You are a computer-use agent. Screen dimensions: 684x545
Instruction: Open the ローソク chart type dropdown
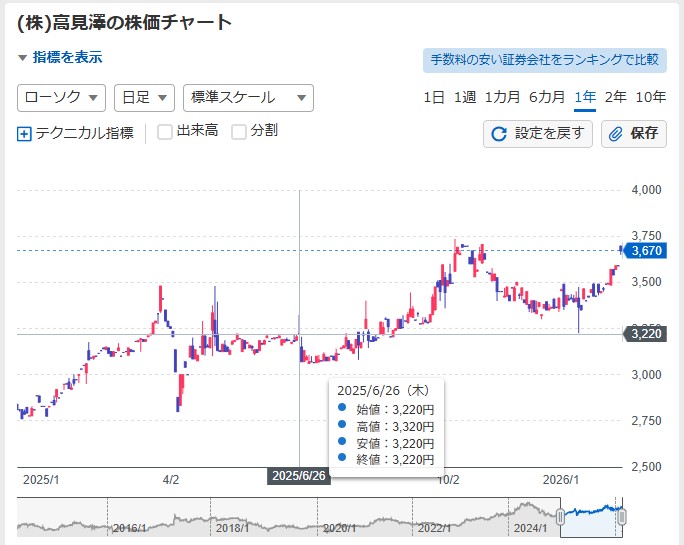coord(62,97)
